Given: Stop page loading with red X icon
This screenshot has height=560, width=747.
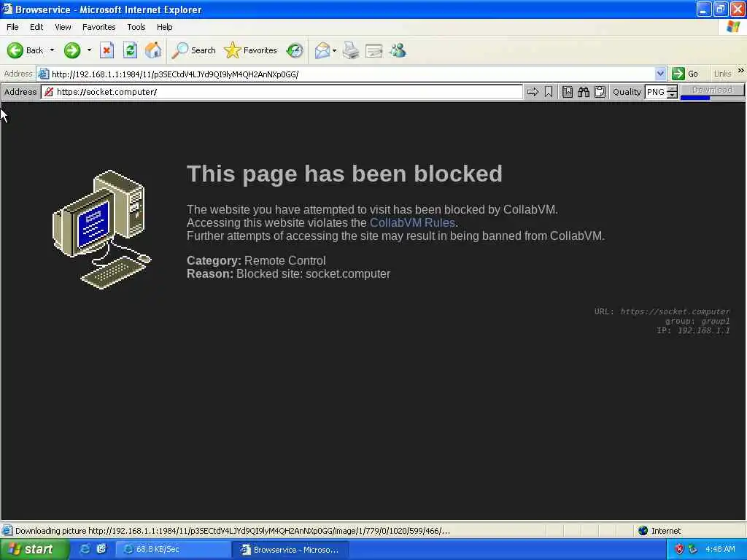Looking at the screenshot, I should click(x=107, y=50).
